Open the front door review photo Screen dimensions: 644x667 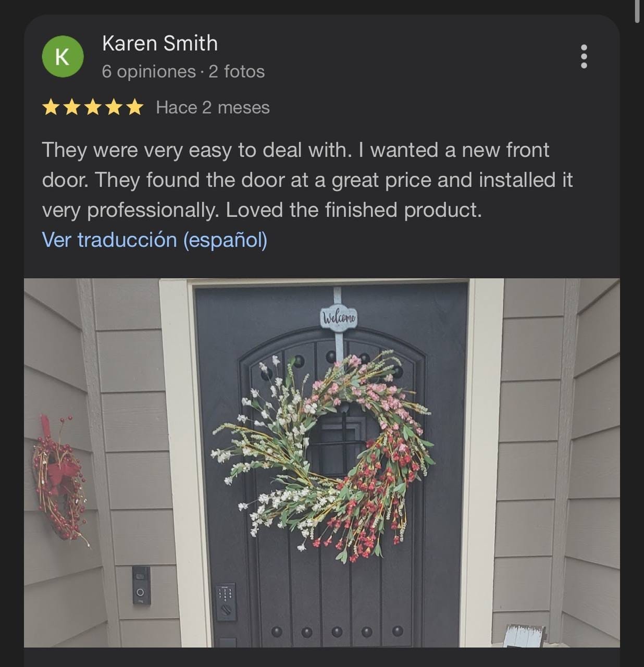[x=322, y=463]
